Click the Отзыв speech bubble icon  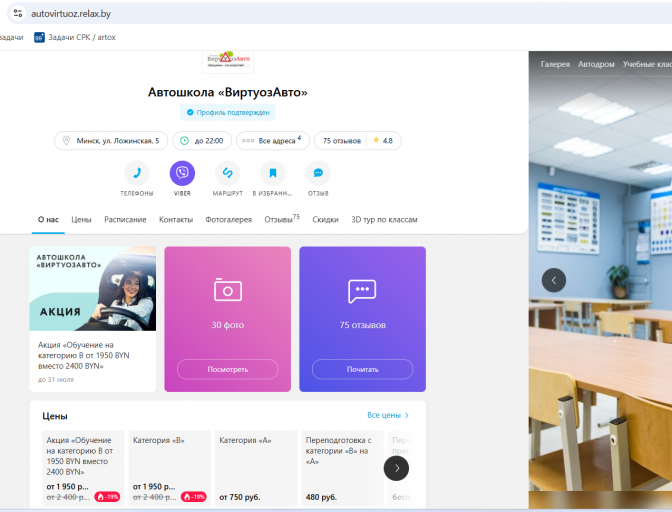click(318, 173)
